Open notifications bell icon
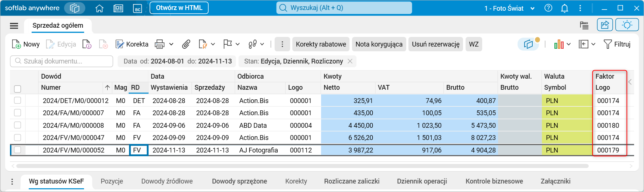 click(564, 8)
